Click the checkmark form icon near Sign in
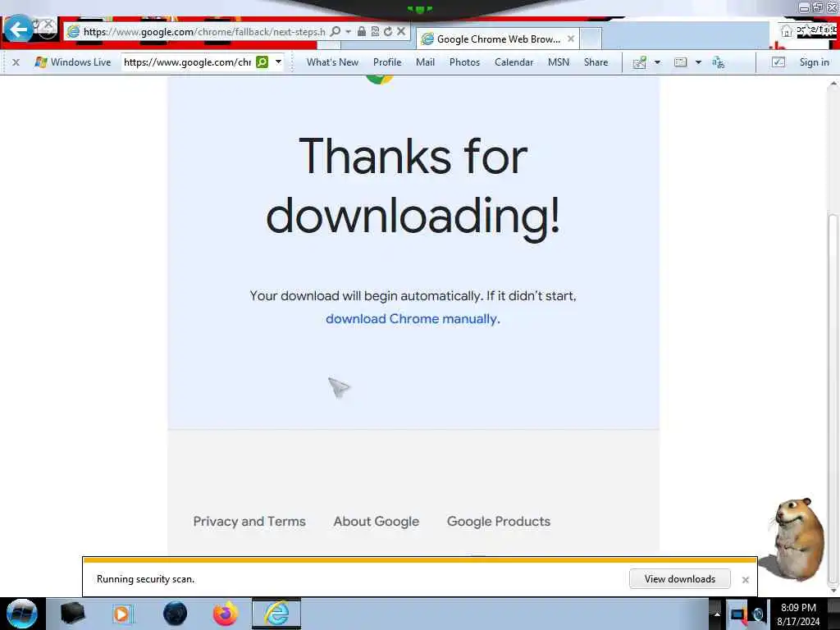The height and width of the screenshot is (630, 840). pyautogui.click(x=778, y=62)
